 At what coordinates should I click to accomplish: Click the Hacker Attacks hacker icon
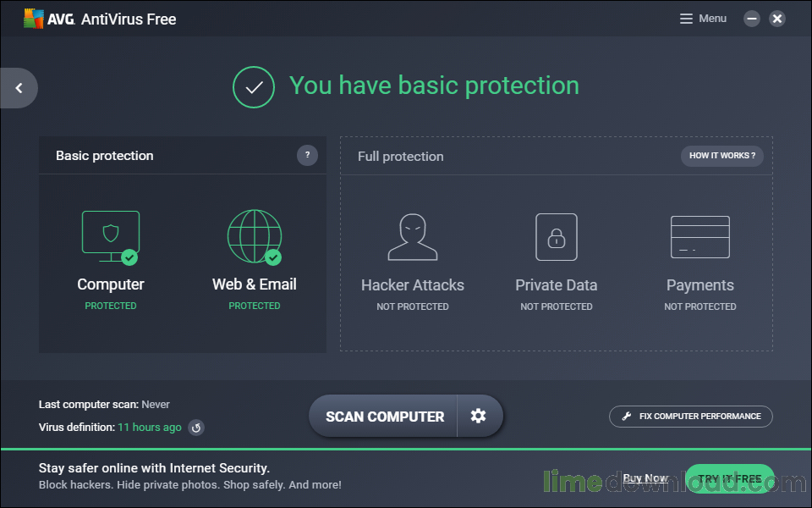point(412,235)
